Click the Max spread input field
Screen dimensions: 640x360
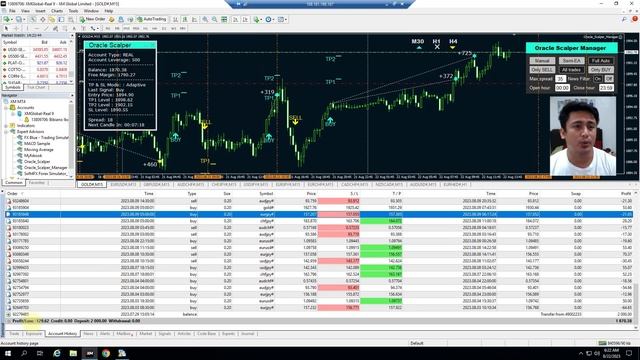click(x=560, y=79)
